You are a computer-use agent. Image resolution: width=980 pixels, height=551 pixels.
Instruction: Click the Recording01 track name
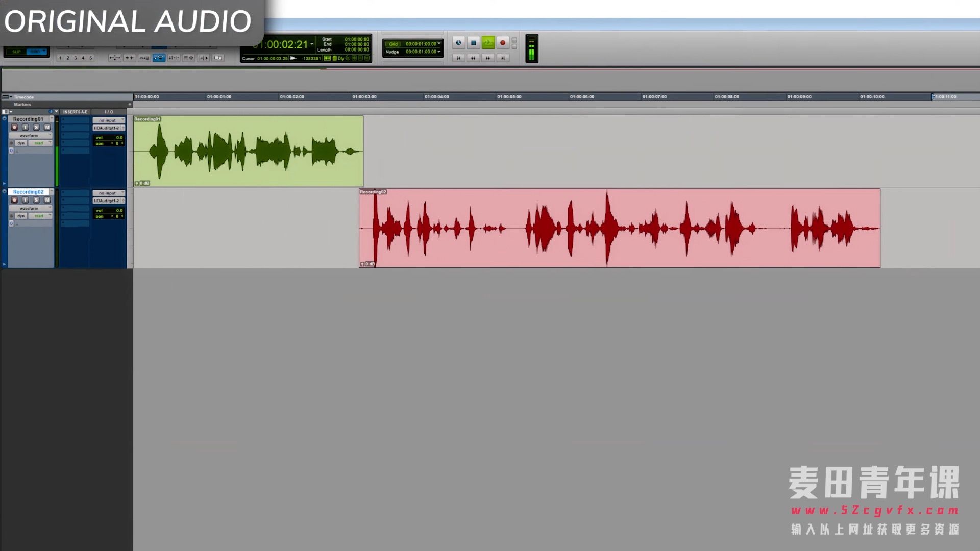tap(28, 119)
